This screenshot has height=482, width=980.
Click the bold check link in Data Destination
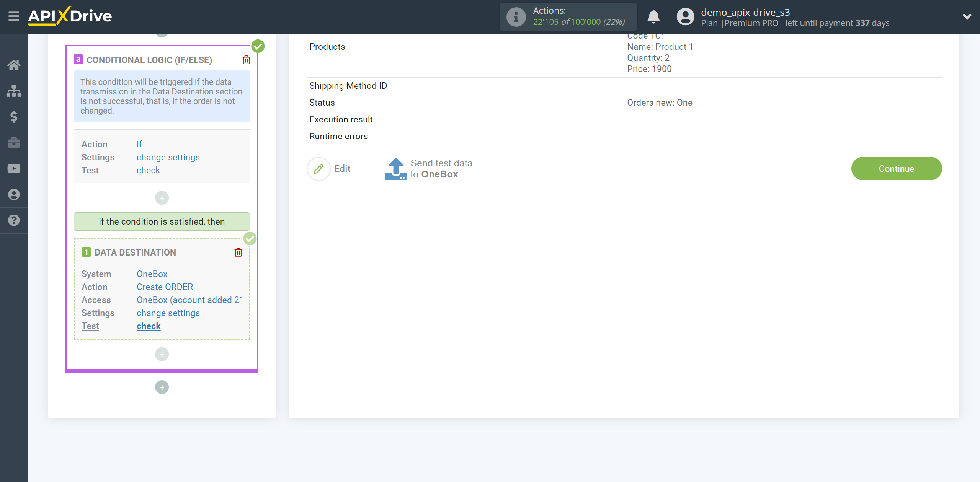(149, 326)
